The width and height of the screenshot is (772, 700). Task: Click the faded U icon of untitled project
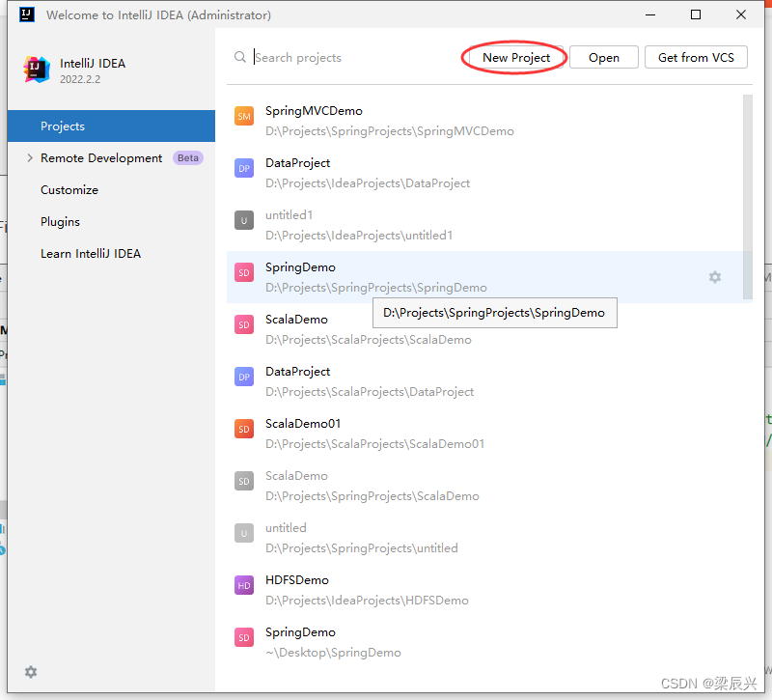point(244,534)
